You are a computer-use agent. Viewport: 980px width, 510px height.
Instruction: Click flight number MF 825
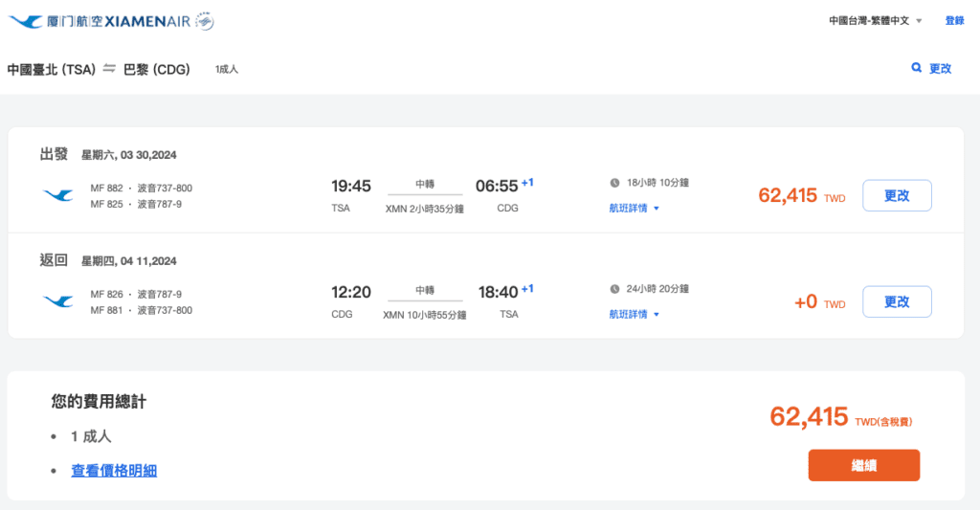point(107,205)
